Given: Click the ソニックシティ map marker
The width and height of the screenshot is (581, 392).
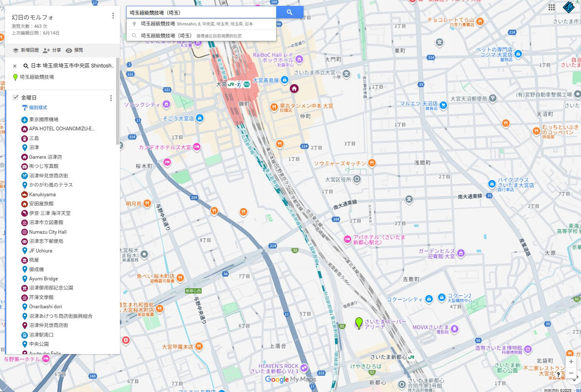Looking at the screenshot, I should 167,104.
